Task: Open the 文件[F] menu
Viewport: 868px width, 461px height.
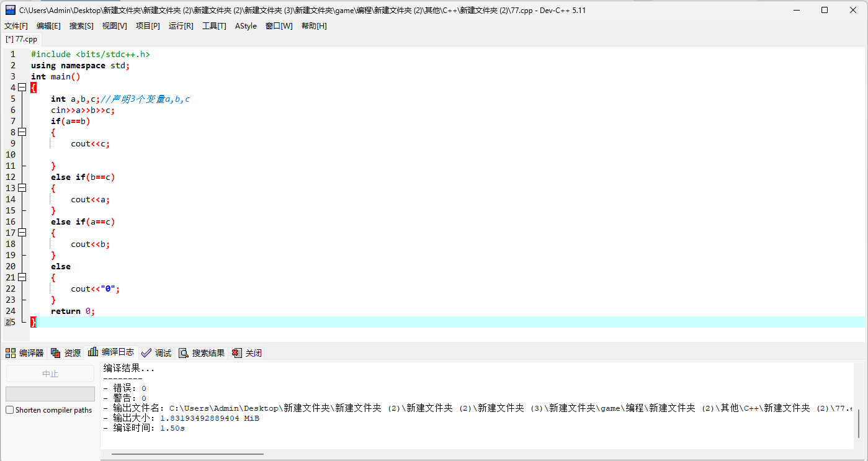Action: (x=16, y=26)
